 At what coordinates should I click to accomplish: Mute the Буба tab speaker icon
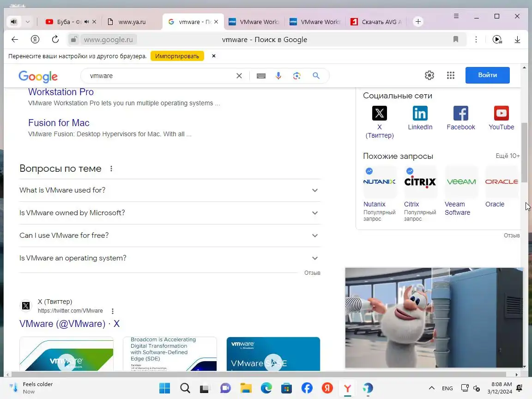tap(86, 22)
